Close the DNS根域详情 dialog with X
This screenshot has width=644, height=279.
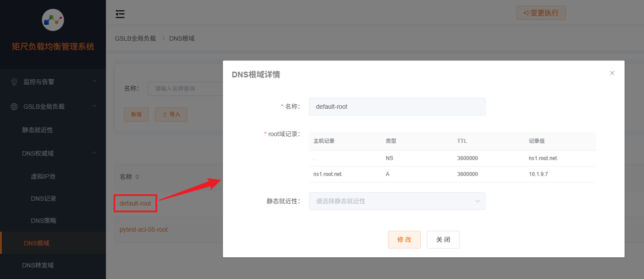(612, 73)
